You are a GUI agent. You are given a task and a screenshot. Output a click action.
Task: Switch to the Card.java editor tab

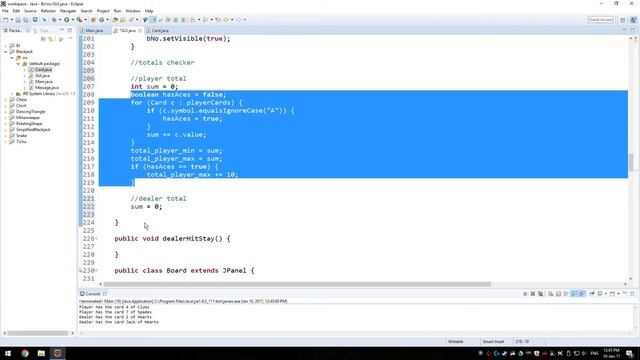pyautogui.click(x=160, y=31)
